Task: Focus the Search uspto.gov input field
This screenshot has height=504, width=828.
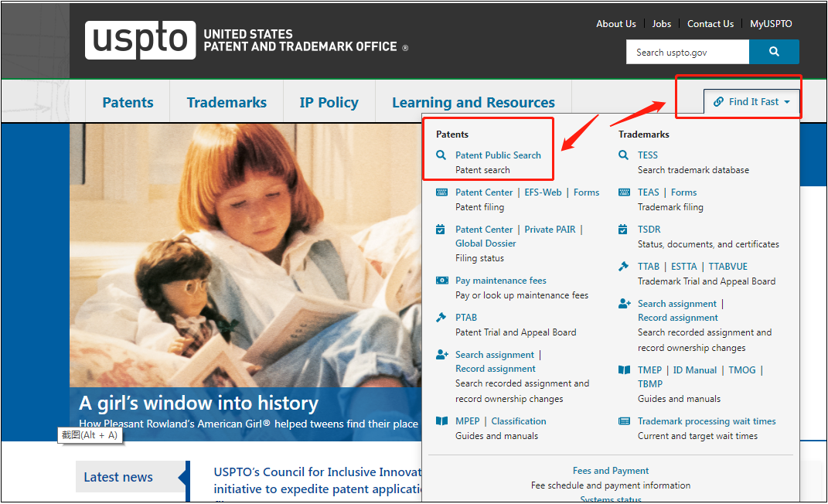Action: pos(687,52)
